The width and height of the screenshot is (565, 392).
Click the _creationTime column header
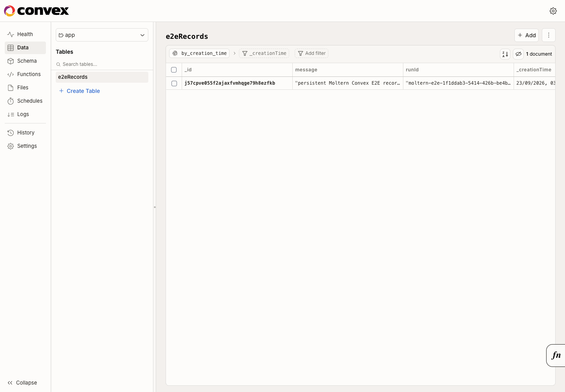tap(534, 70)
